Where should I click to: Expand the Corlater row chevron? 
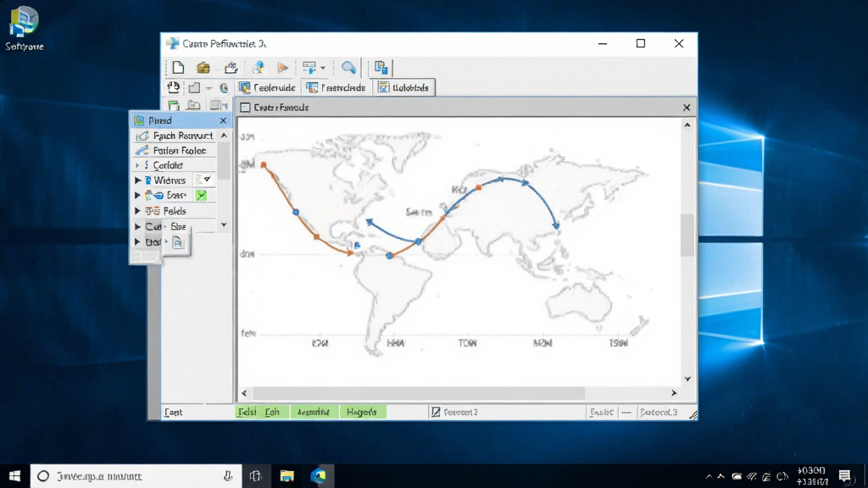[137, 165]
